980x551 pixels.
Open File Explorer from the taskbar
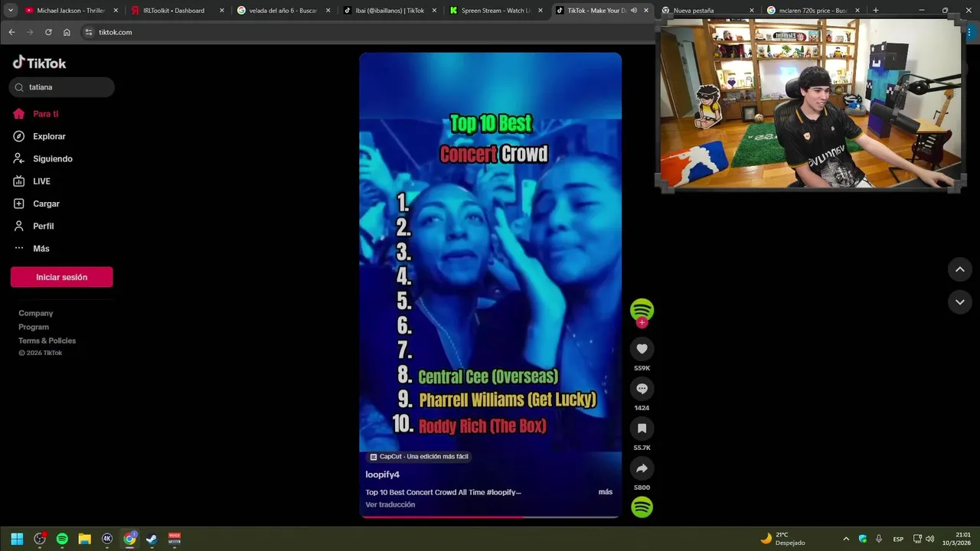click(x=84, y=539)
